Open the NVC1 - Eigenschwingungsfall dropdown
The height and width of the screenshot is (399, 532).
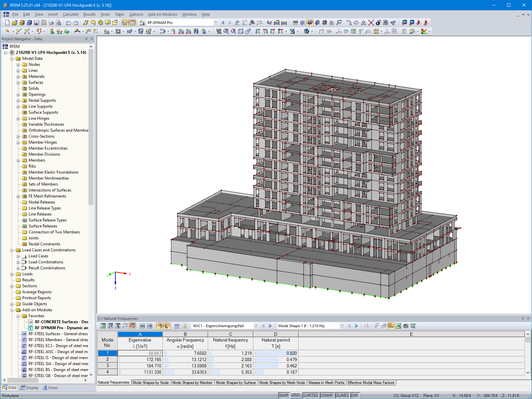coord(256,326)
